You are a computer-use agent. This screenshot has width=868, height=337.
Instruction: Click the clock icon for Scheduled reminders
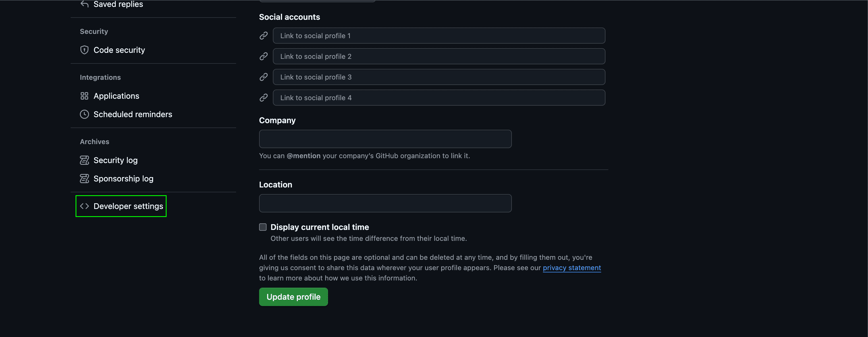click(x=84, y=115)
